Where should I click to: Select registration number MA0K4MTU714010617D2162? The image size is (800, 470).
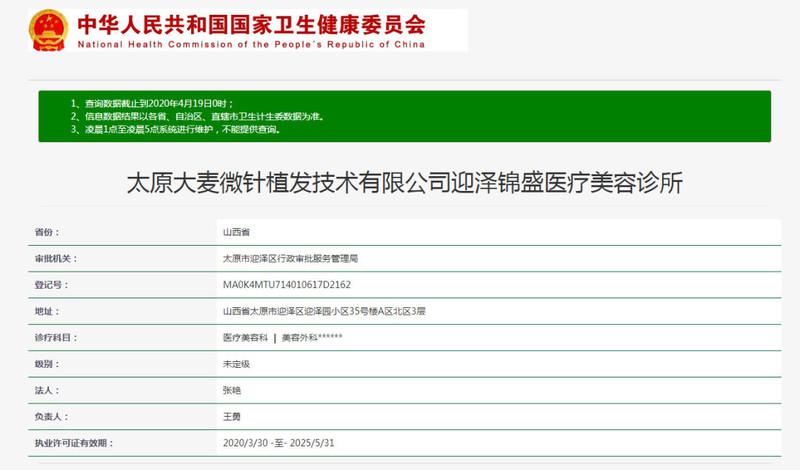(x=286, y=285)
